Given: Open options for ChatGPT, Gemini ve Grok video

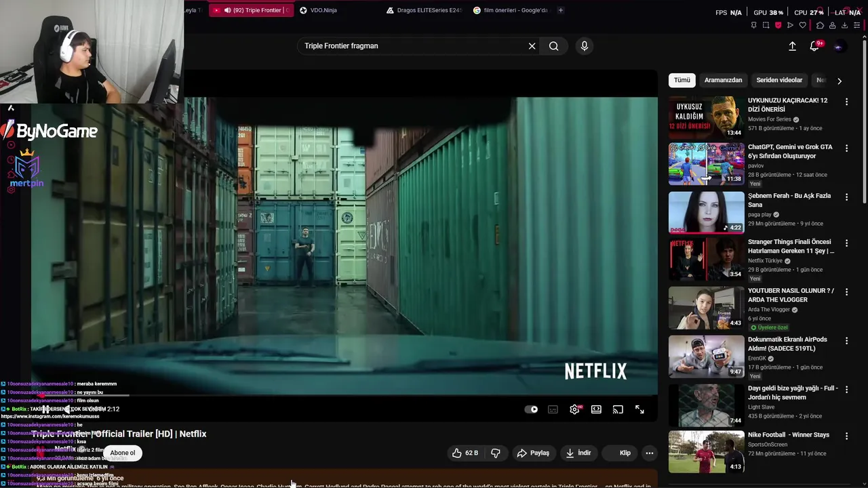Looking at the screenshot, I should pos(846,148).
